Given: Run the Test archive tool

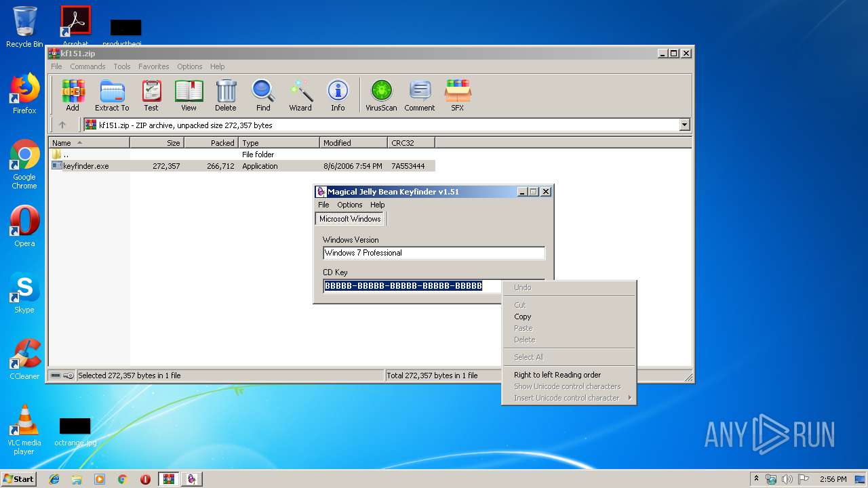Looking at the screenshot, I should click(x=151, y=96).
